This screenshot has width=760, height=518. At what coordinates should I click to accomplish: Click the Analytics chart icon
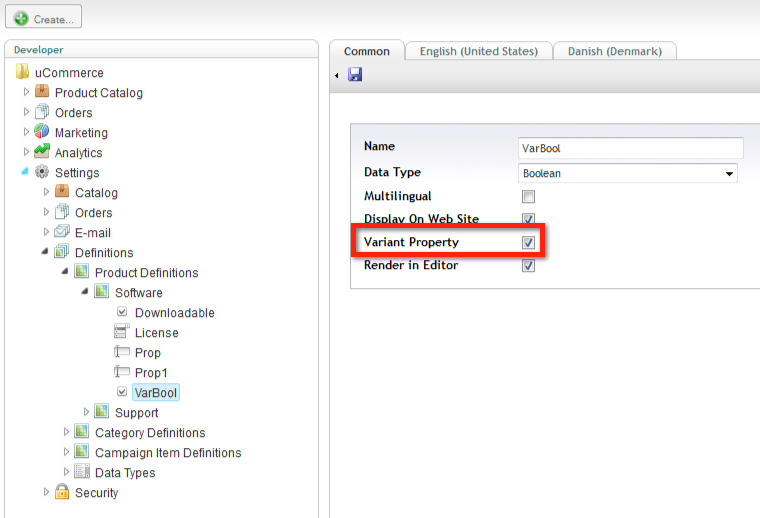click(x=42, y=152)
